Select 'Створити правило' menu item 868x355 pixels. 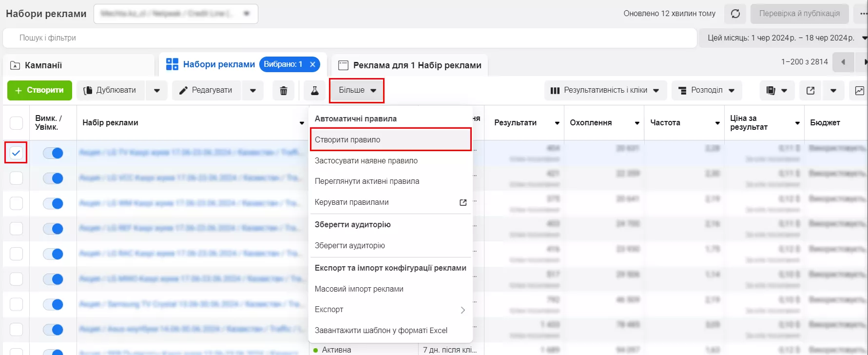coord(390,140)
